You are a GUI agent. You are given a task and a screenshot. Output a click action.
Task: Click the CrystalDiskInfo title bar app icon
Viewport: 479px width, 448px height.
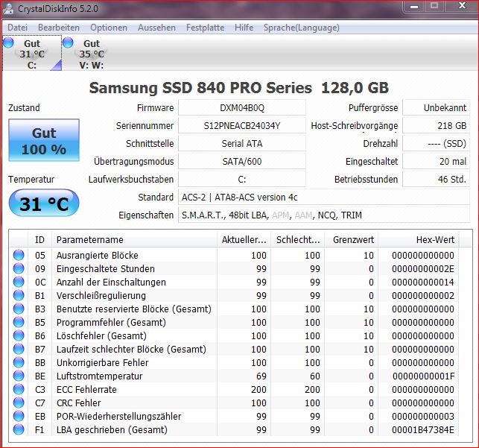click(x=8, y=8)
